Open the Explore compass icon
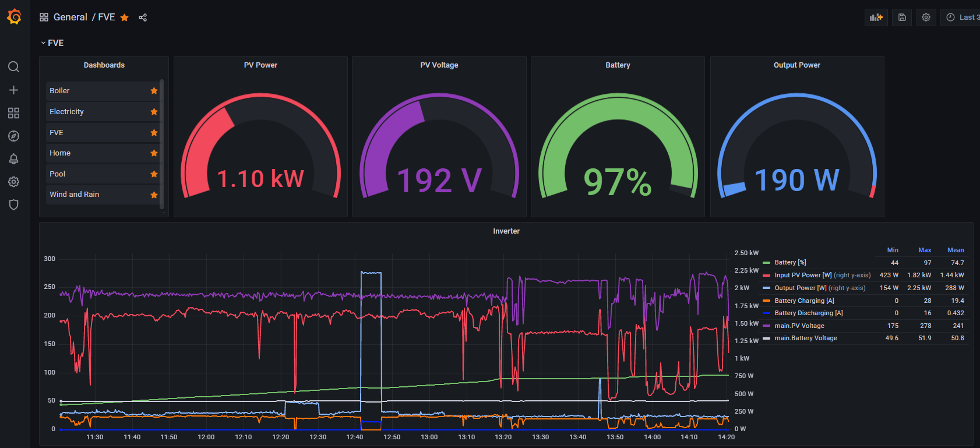Image resolution: width=980 pixels, height=448 pixels. pyautogui.click(x=14, y=136)
